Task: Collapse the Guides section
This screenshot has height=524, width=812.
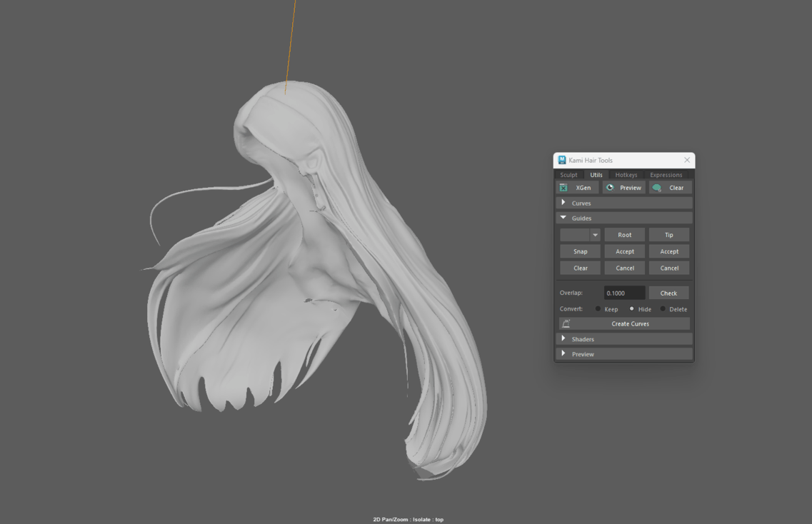Action: [x=624, y=218]
